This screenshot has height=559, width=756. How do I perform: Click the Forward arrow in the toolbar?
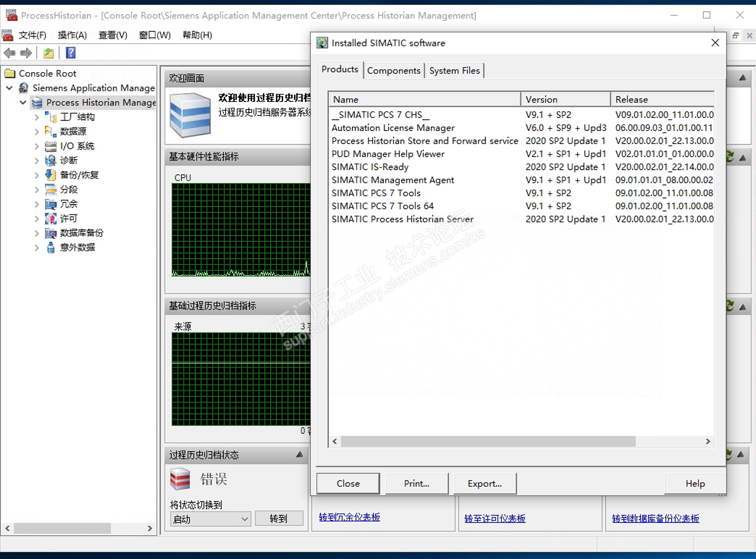[x=26, y=53]
